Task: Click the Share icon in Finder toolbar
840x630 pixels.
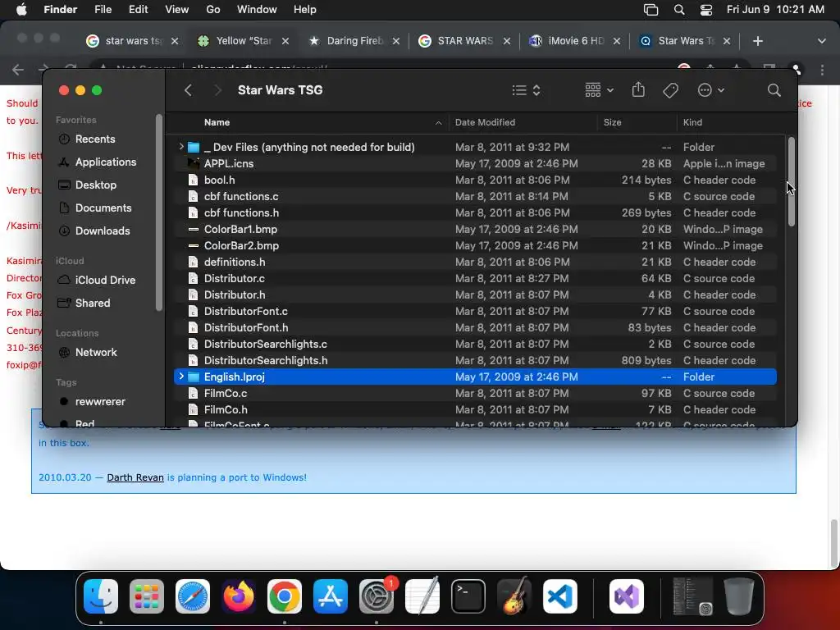Action: click(638, 89)
